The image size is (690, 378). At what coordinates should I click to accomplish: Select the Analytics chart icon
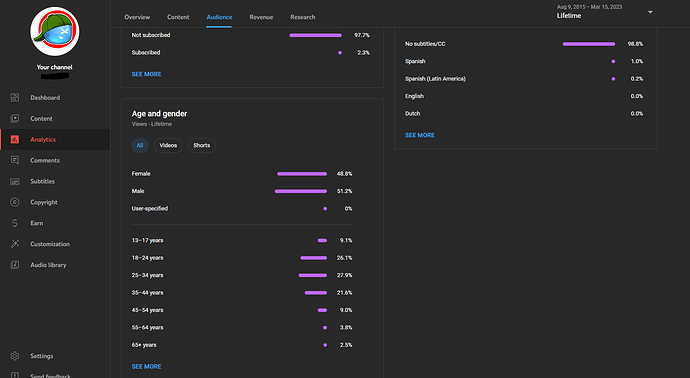15,139
